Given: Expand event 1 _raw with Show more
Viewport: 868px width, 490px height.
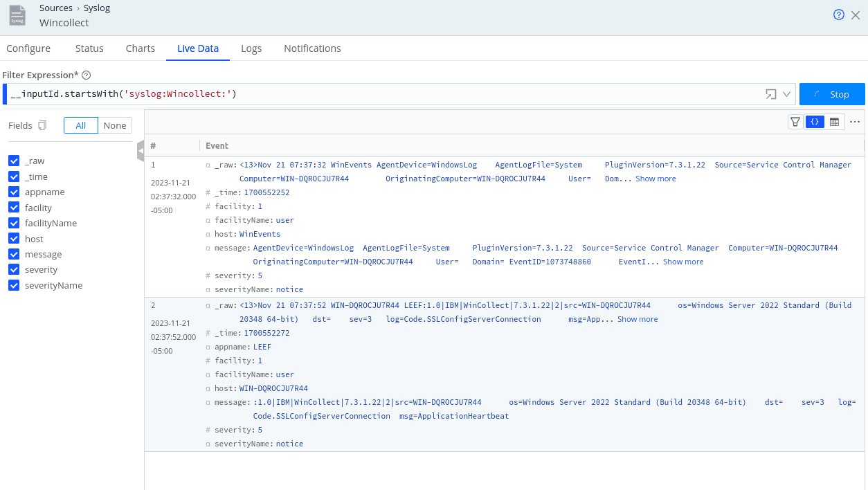Looking at the screenshot, I should click(655, 179).
